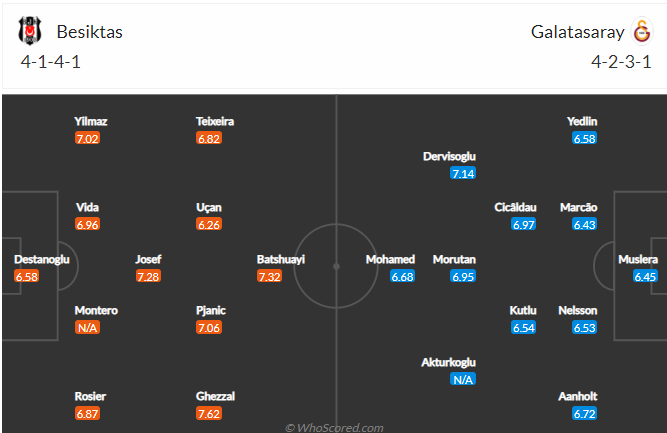Click player name Josef
Image resolution: width=667 pixels, height=433 pixels.
tap(148, 259)
